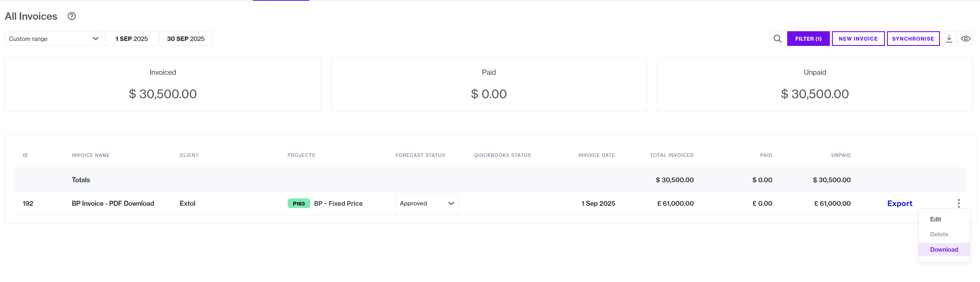The image size is (980, 282).
Task: Open the 30 SEP 2025 end date field
Action: click(x=186, y=39)
